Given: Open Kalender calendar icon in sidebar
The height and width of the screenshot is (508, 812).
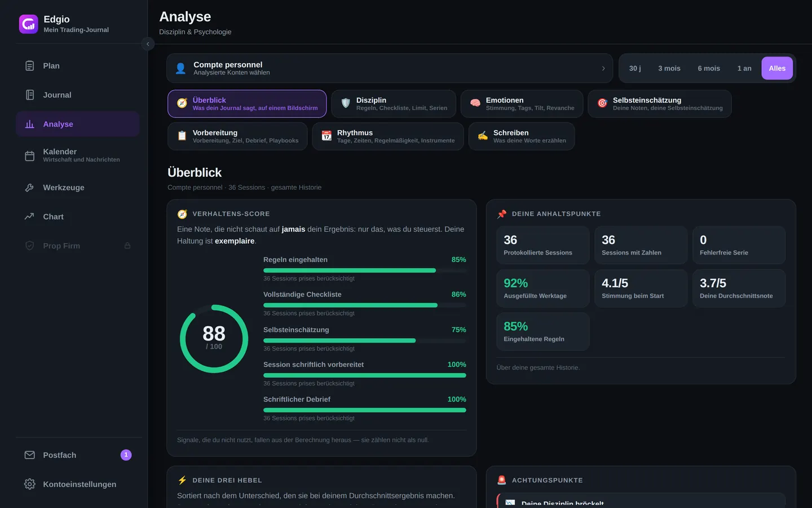Looking at the screenshot, I should click(30, 156).
